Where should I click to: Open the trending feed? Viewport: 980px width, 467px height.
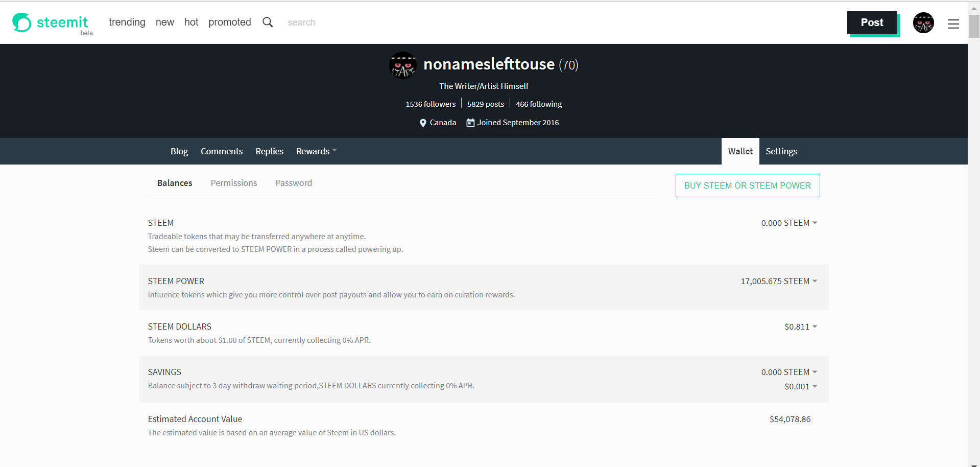pos(127,22)
